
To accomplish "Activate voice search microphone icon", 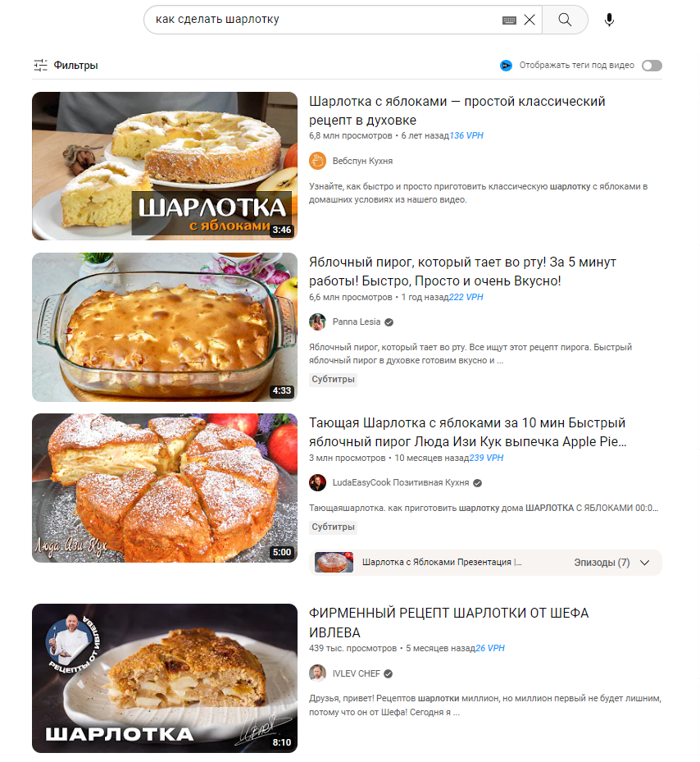I will pos(609,20).
